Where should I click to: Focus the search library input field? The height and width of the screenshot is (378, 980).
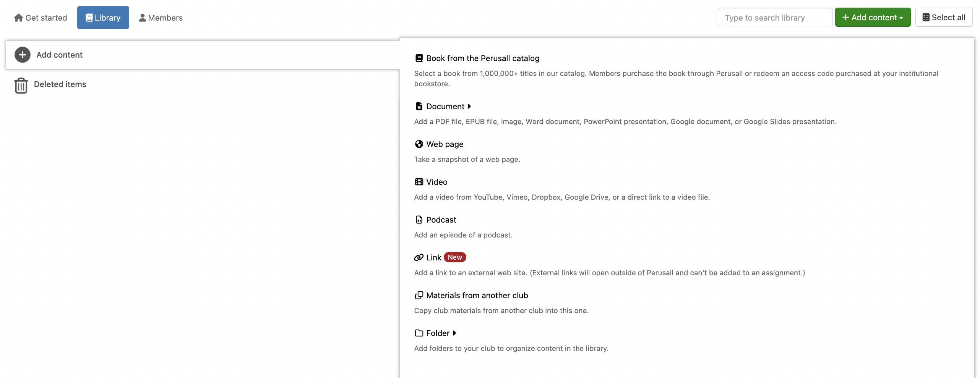775,18
